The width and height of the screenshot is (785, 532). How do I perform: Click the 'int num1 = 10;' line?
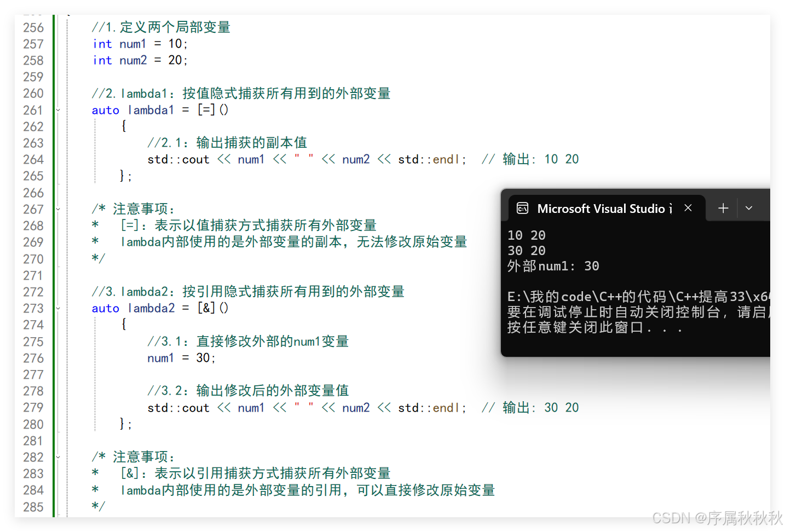coord(140,44)
